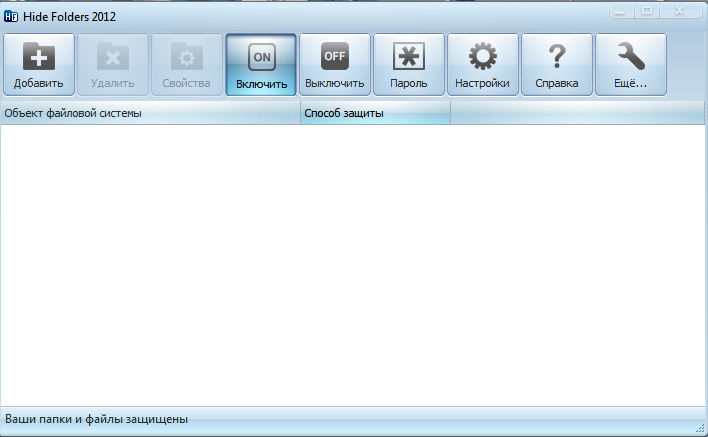
Task: Open Свойства (Properties) from the toolbar
Action: point(187,65)
